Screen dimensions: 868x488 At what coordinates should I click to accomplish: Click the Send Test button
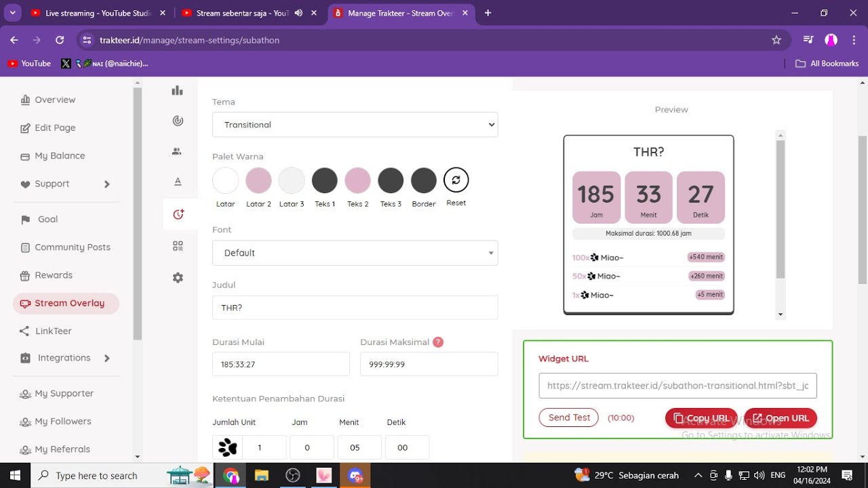coord(569,418)
